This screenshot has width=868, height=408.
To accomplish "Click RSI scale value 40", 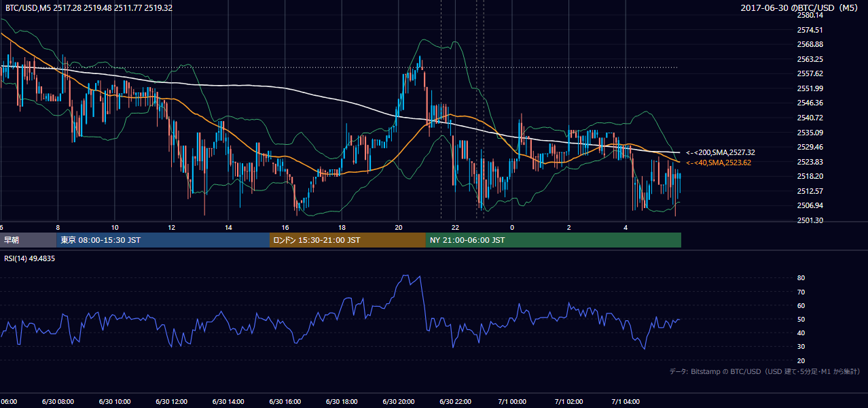I will tap(801, 333).
